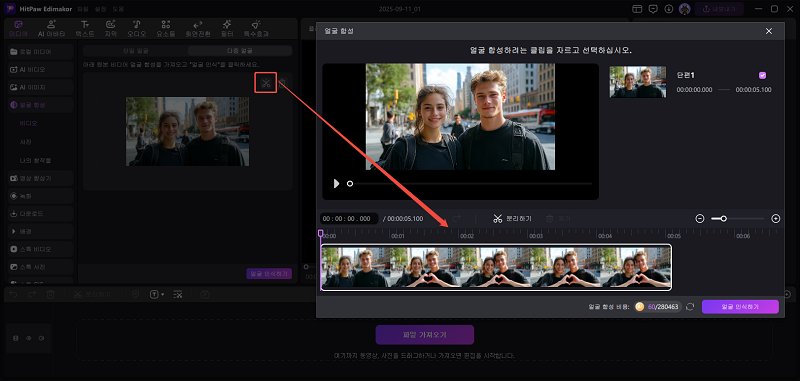Open the 미디어 media tab icon
The width and height of the screenshot is (800, 381).
coord(18,24)
